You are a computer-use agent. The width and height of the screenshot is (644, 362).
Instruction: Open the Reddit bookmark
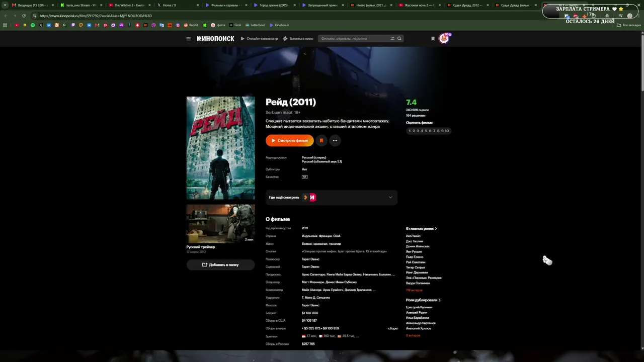[x=191, y=25]
